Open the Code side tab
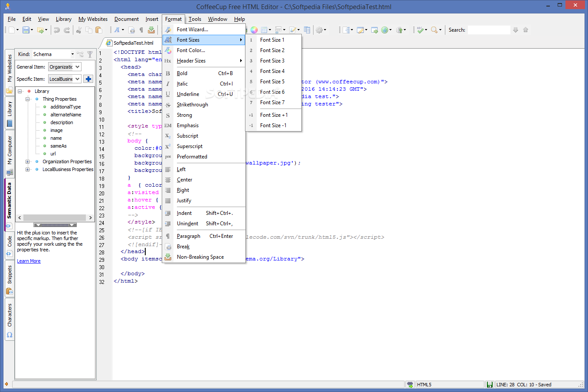 (x=9, y=246)
